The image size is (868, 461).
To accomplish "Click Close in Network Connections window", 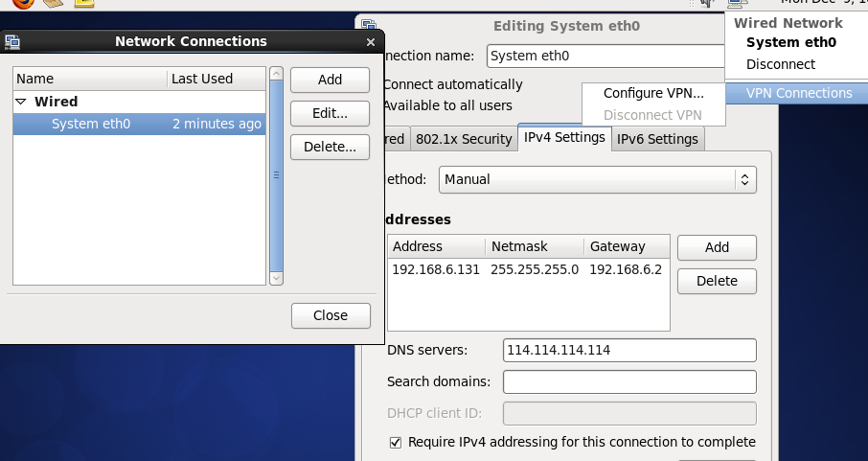I will 331,315.
